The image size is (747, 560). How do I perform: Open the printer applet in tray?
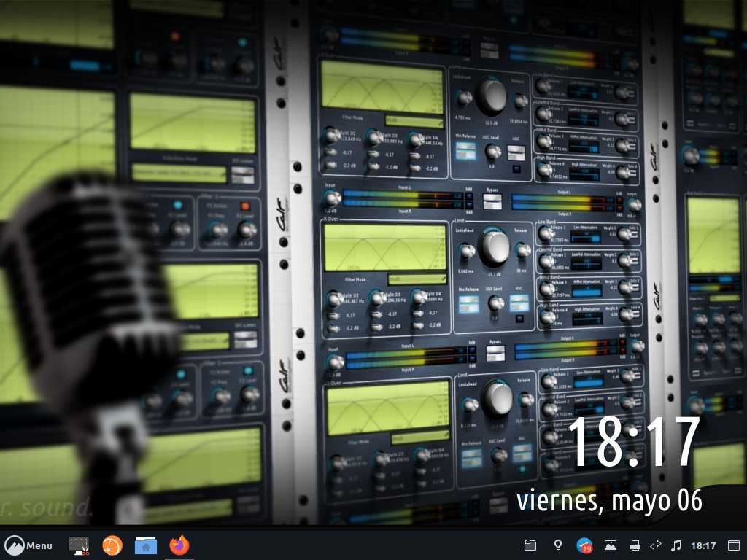pos(635,545)
